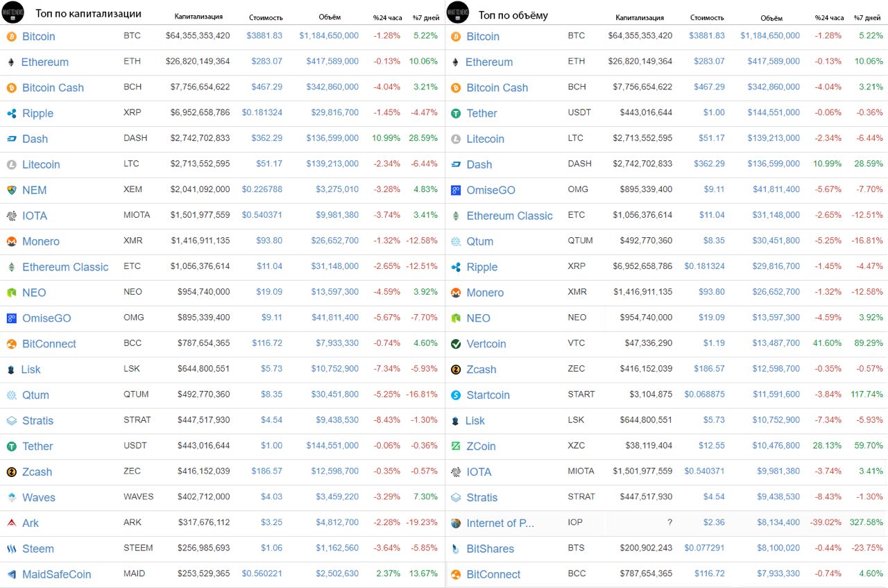
Task: Open the Startcoin link
Action: pyautogui.click(x=488, y=395)
